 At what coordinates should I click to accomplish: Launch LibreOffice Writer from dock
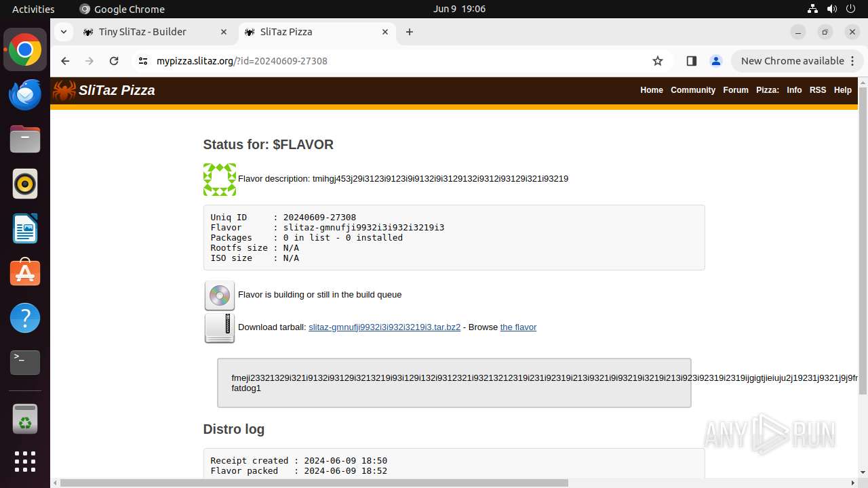click(x=25, y=228)
